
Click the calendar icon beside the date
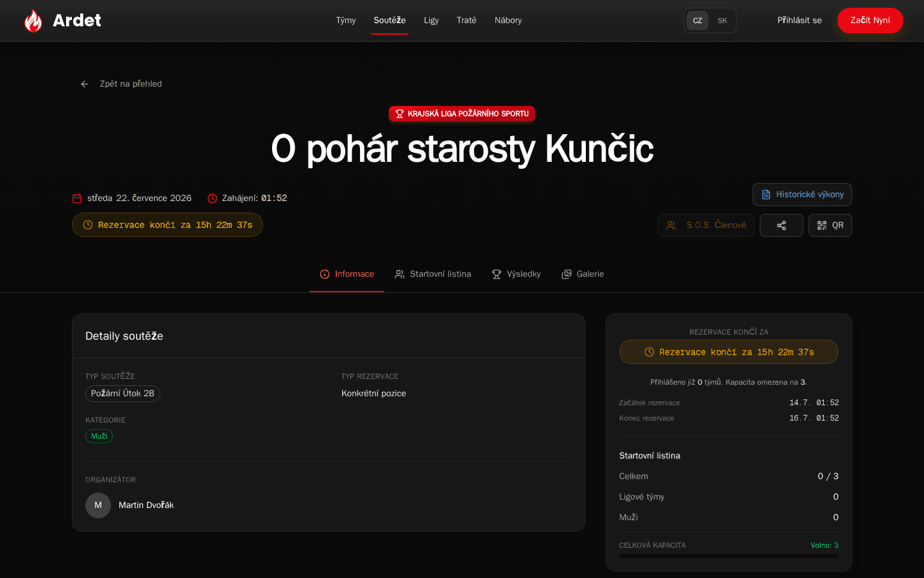[x=77, y=198]
